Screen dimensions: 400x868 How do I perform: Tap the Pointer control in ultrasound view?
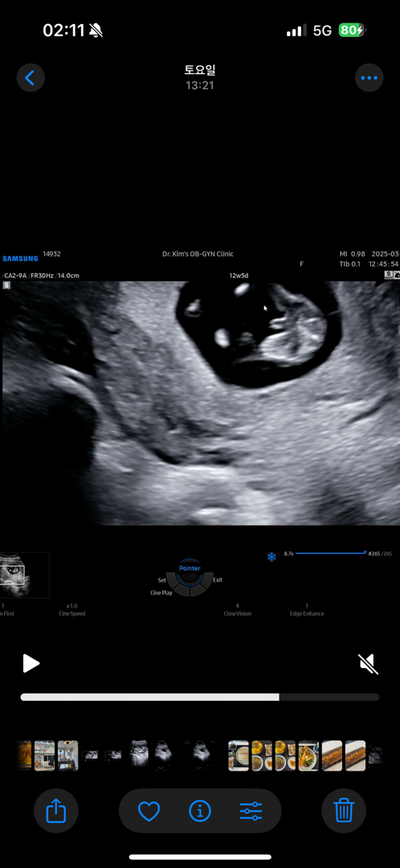[x=190, y=568]
